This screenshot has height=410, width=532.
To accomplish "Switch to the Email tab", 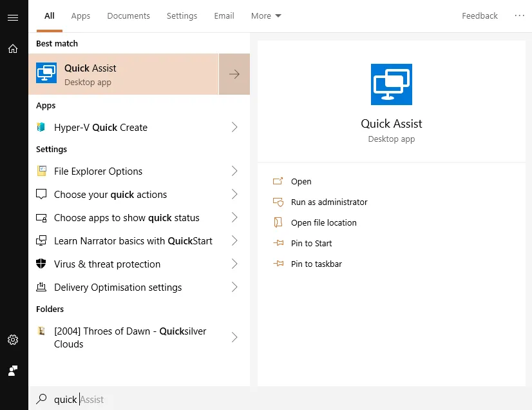I will [224, 16].
